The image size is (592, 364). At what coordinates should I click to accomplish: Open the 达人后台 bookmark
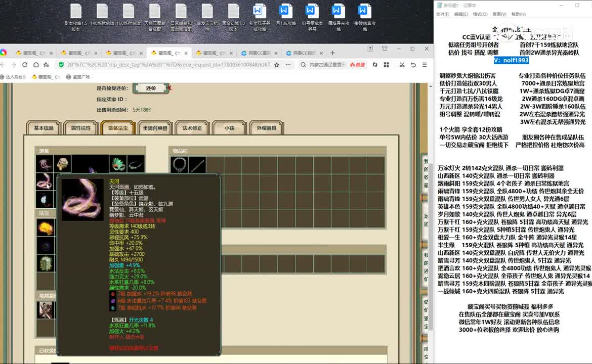[x=14, y=76]
